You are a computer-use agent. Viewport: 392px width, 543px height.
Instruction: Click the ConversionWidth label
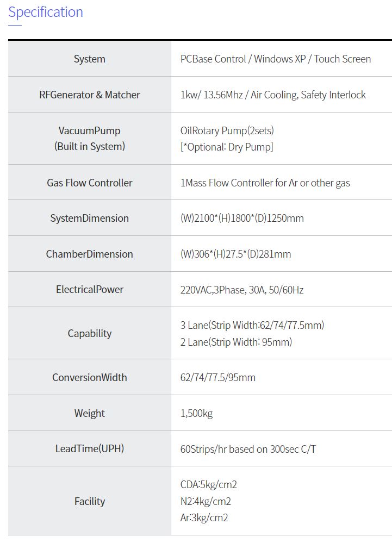(x=90, y=377)
